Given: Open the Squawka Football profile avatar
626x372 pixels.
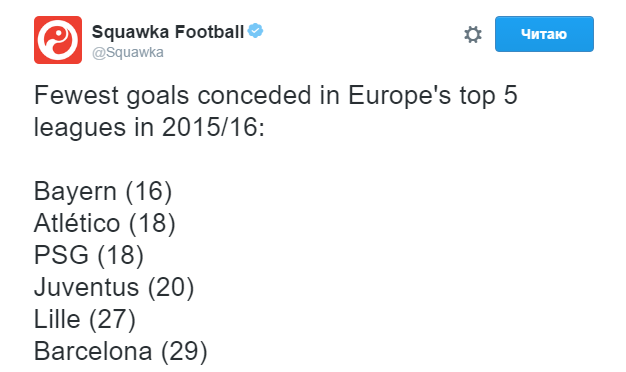Looking at the screenshot, I should 58,40.
